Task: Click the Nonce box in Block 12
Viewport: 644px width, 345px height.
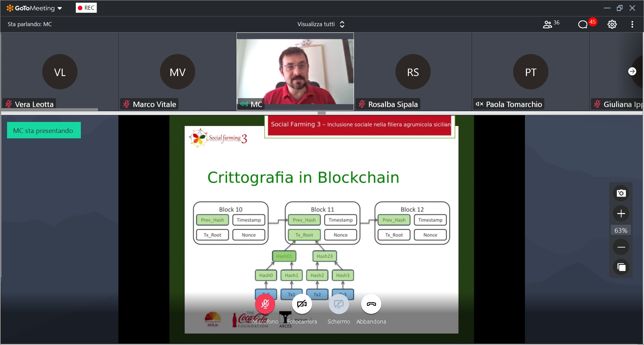Action: pyautogui.click(x=430, y=235)
